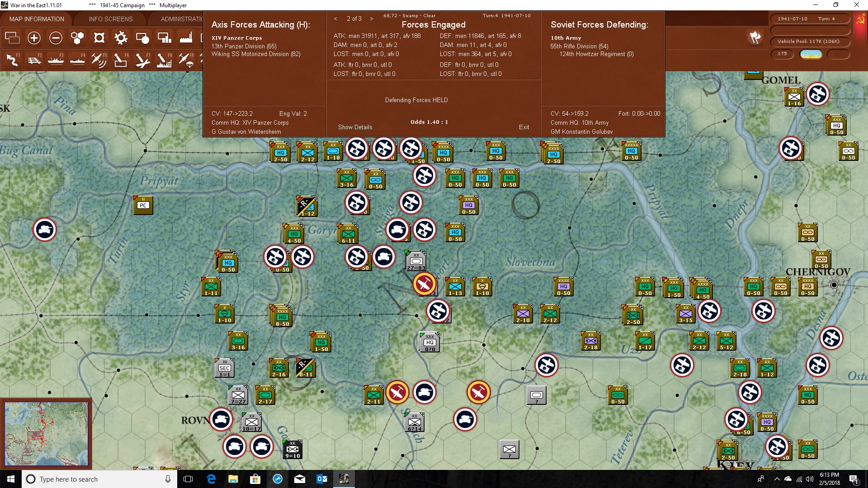Viewport: 868px width, 488px height.
Task: Toggle the fort levels square-bracket icon
Action: (x=99, y=38)
